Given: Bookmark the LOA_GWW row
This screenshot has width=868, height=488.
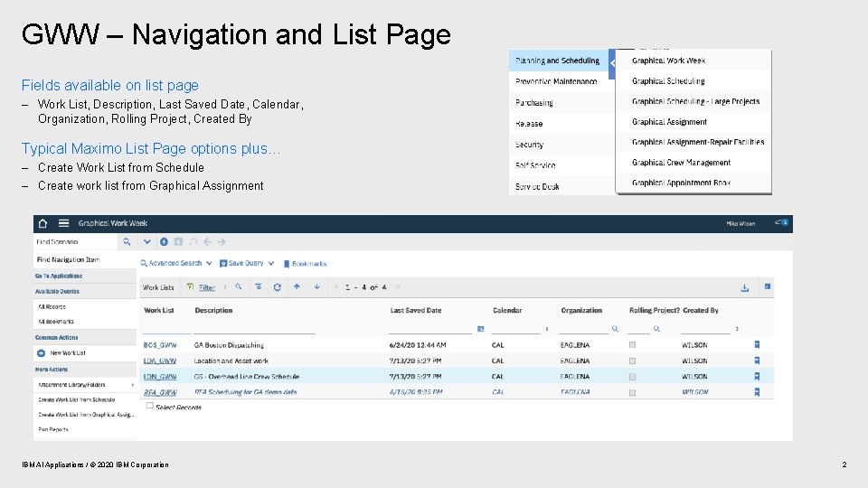Looking at the screenshot, I should (757, 361).
